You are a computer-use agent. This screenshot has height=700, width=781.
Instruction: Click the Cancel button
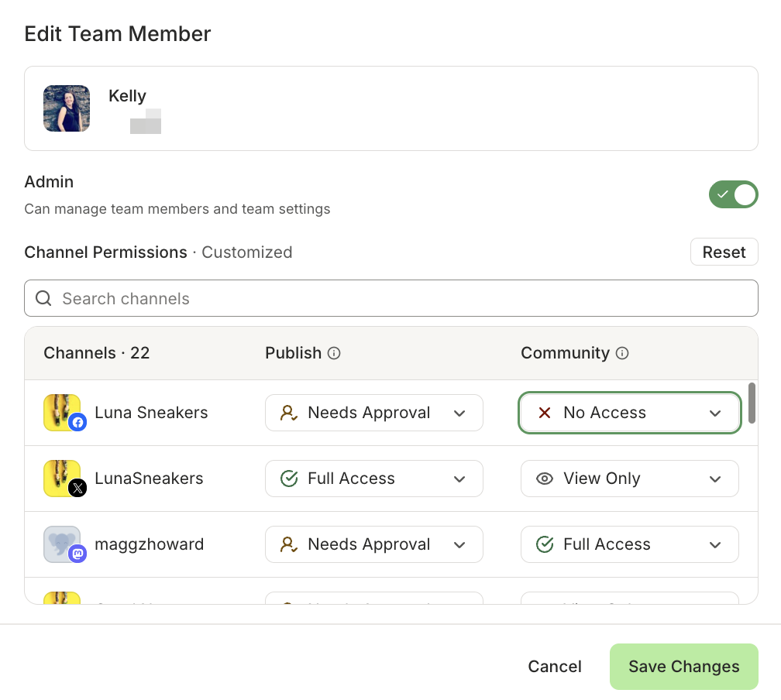pyautogui.click(x=555, y=666)
